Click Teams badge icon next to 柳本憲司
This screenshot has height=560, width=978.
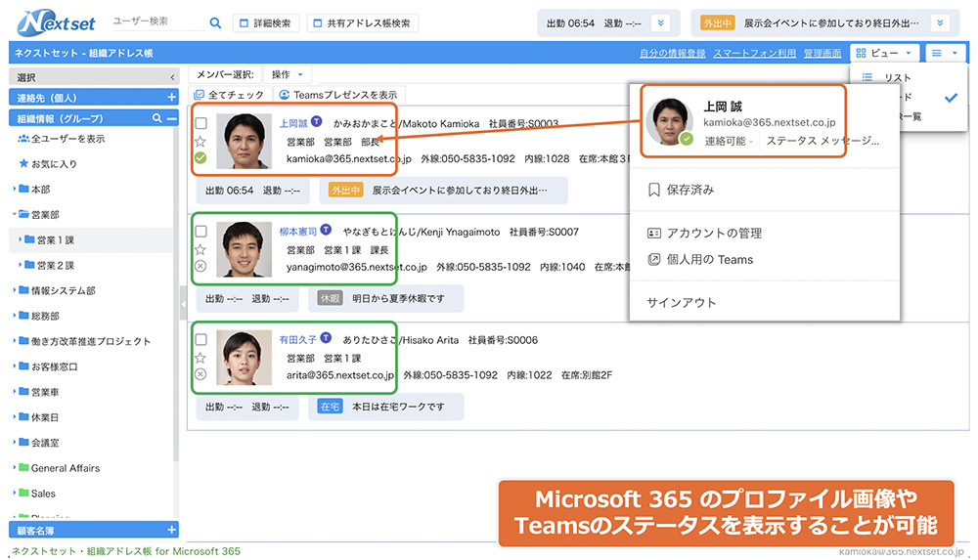tap(326, 230)
